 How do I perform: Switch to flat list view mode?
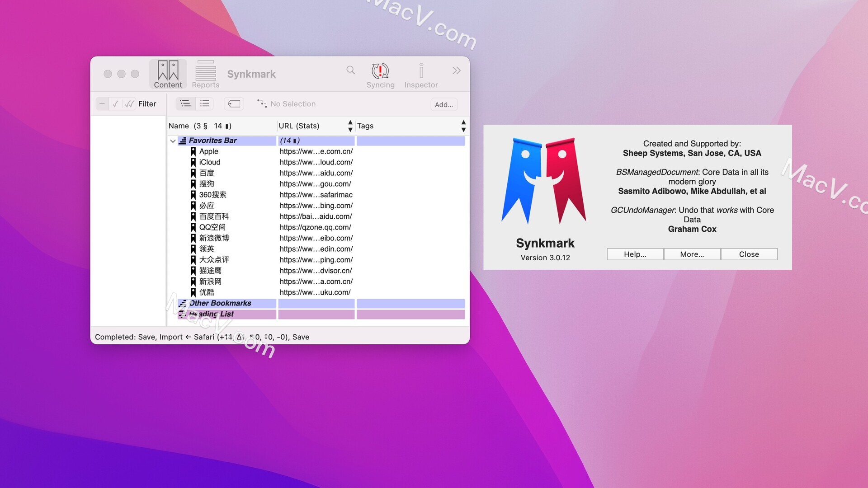coord(205,104)
